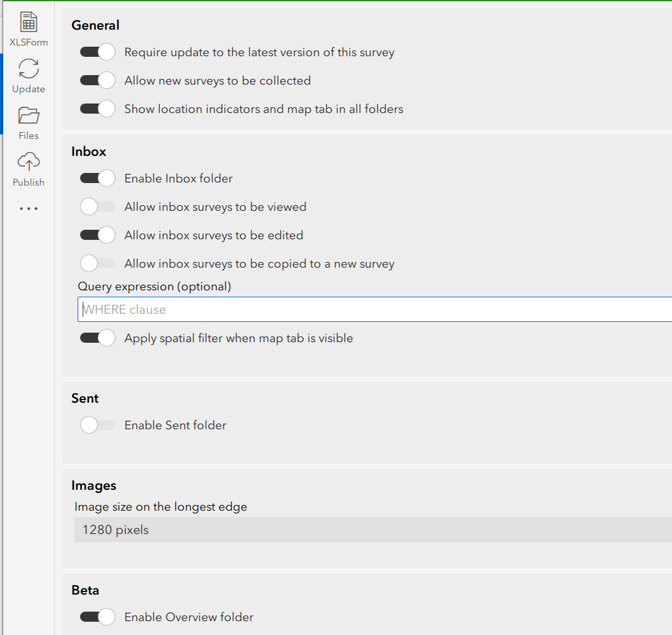Toggle Show location indicators and map tab
672x635 pixels.
(98, 109)
